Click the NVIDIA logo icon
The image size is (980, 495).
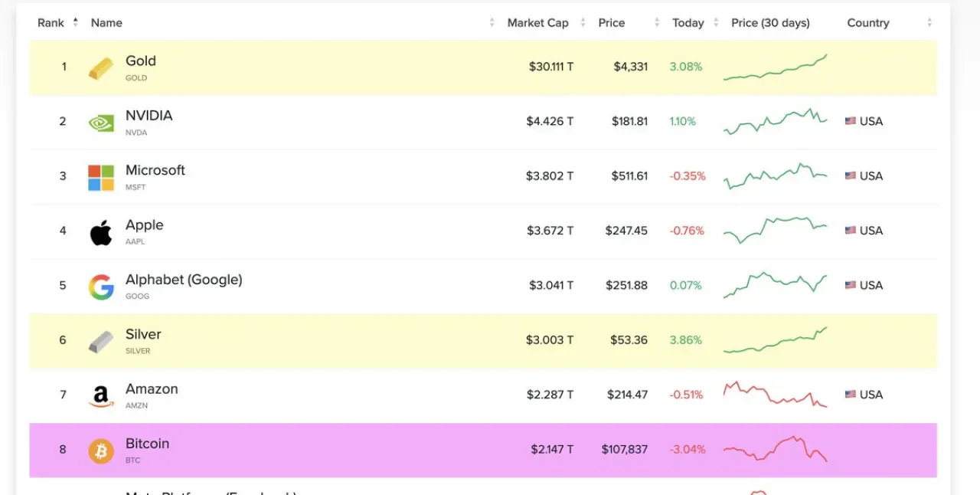[x=101, y=122]
